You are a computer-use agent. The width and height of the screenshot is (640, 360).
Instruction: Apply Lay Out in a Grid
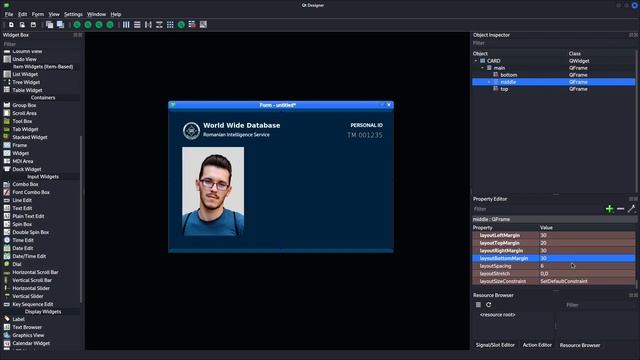tap(170, 25)
